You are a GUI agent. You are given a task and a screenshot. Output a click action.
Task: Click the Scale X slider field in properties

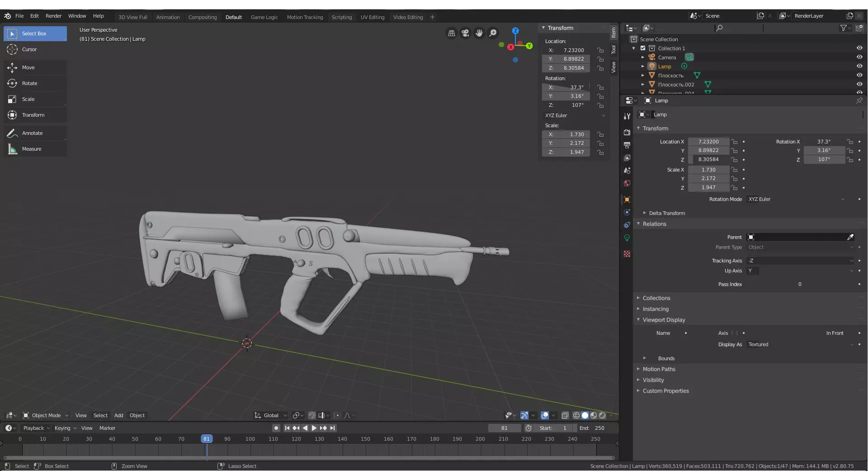click(x=708, y=170)
